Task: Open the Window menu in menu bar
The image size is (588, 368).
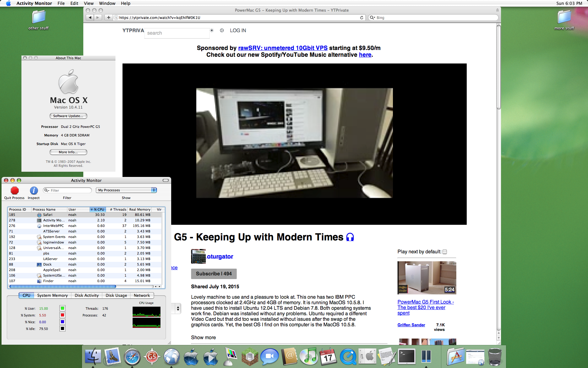Action: point(107,3)
